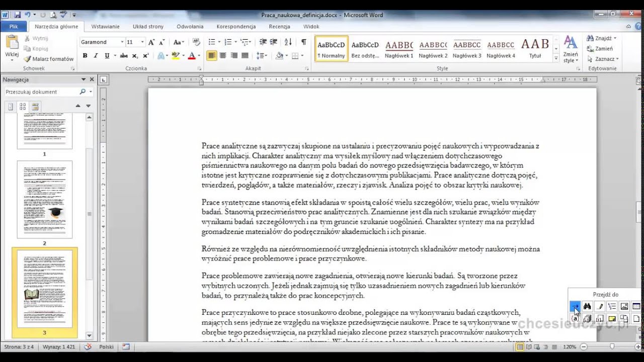Viewport: 644px width, 362px height.
Task: Toggle Bold formatting
Action: pyautogui.click(x=85, y=56)
